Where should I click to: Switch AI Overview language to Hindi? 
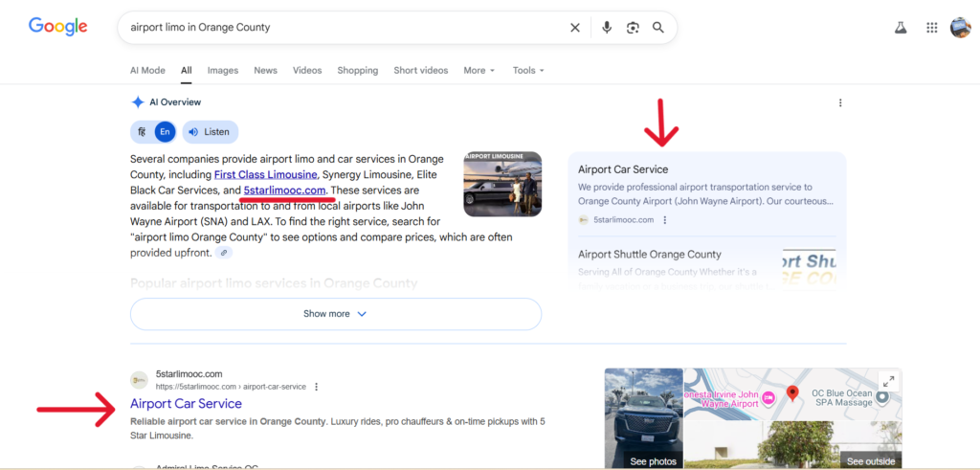click(x=143, y=132)
